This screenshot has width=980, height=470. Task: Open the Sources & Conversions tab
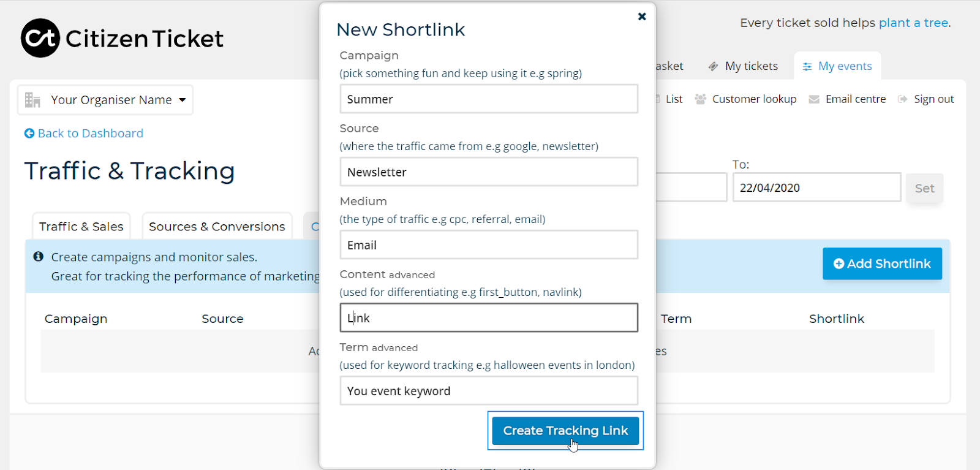(217, 227)
